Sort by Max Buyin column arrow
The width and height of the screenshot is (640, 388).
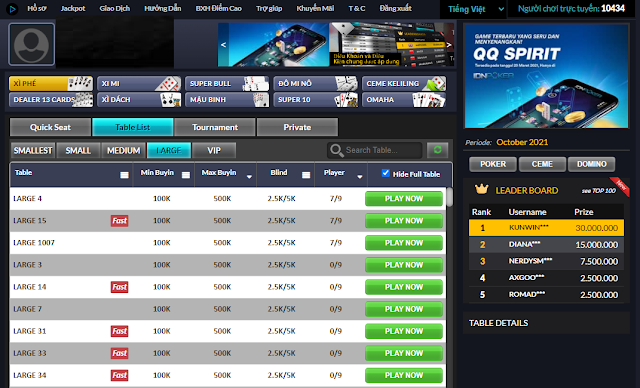249,177
